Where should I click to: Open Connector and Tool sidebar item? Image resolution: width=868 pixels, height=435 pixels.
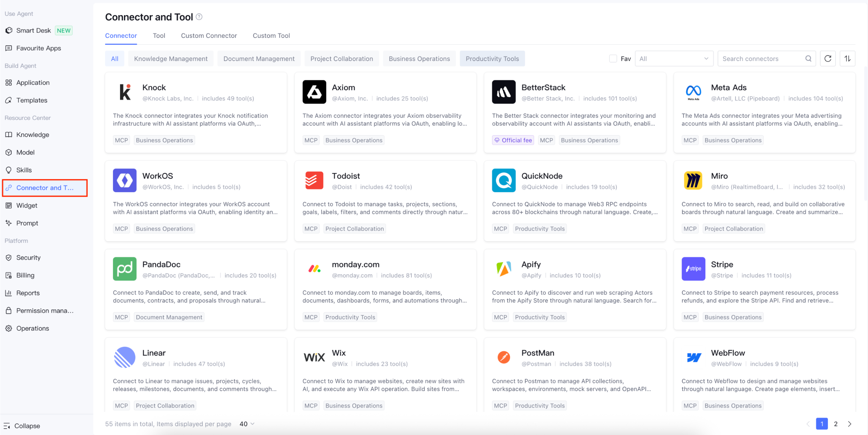pyautogui.click(x=45, y=188)
